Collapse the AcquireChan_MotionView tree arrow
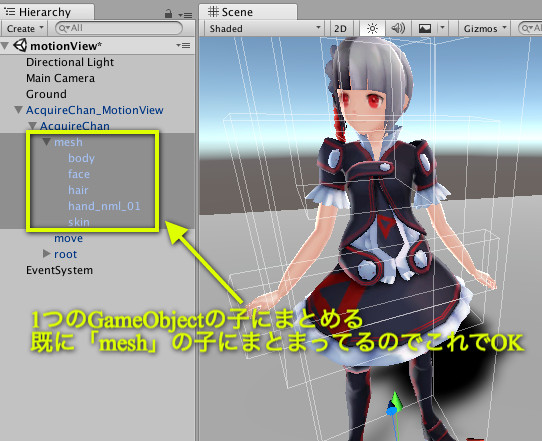This screenshot has width=542, height=441. [19, 110]
